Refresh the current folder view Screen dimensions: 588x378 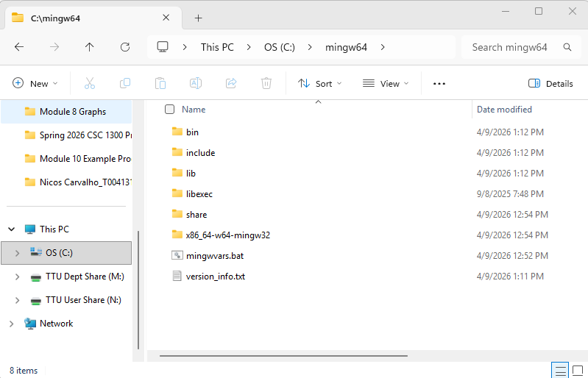[x=125, y=47]
